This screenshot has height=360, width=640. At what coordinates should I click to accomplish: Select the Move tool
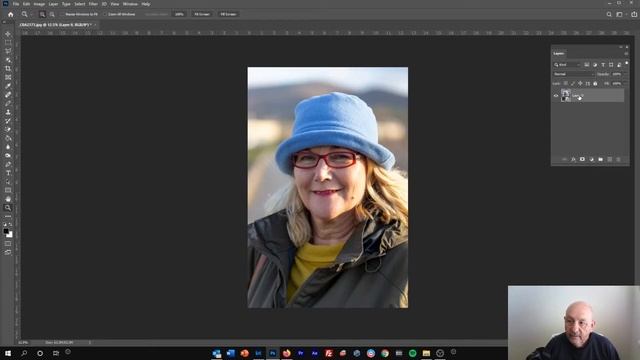(8, 34)
